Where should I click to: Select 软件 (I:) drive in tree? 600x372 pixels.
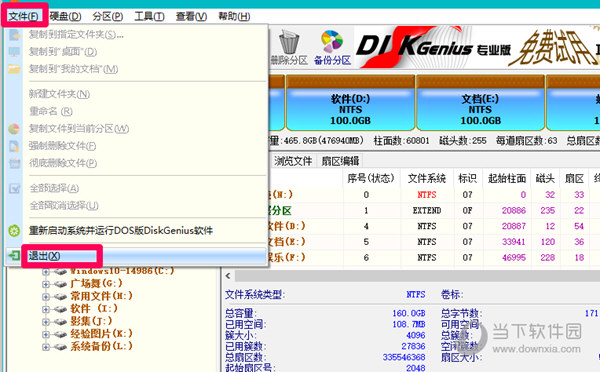click(x=94, y=308)
